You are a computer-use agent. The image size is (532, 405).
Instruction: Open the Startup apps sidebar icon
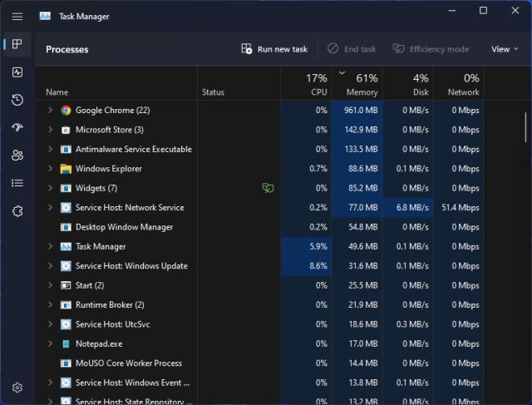(17, 127)
